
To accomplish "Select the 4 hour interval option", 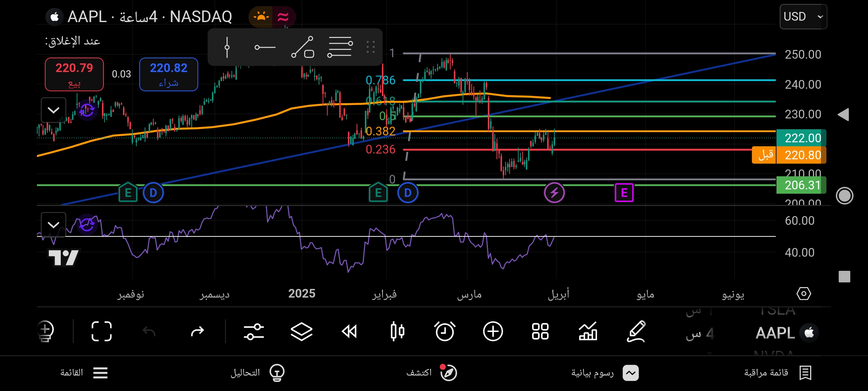I will [x=700, y=333].
